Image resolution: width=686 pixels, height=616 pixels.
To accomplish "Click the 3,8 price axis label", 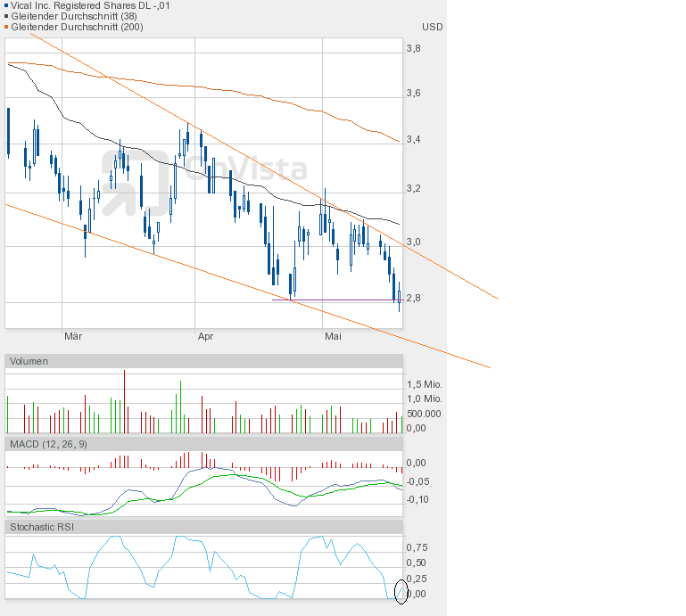I will [414, 48].
